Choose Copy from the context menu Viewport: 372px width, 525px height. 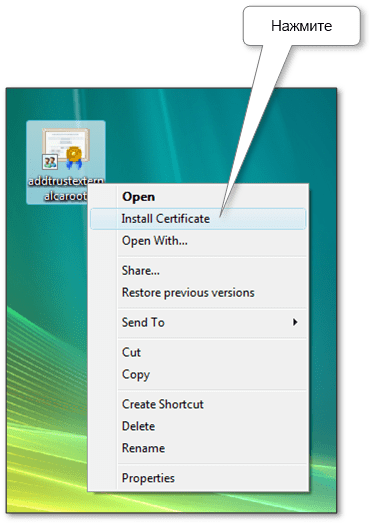pyautogui.click(x=198, y=374)
